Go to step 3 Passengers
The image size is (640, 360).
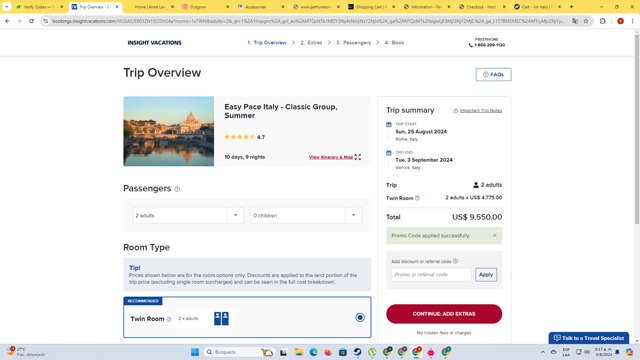353,42
